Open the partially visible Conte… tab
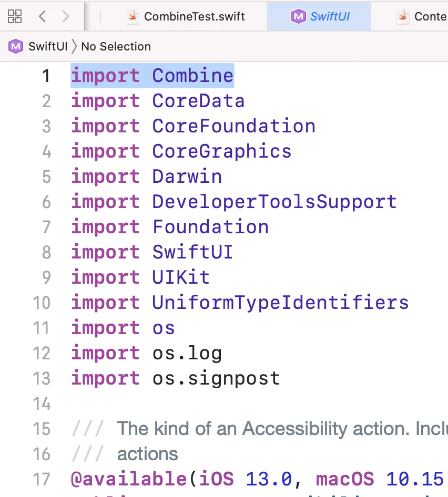 pos(429,16)
